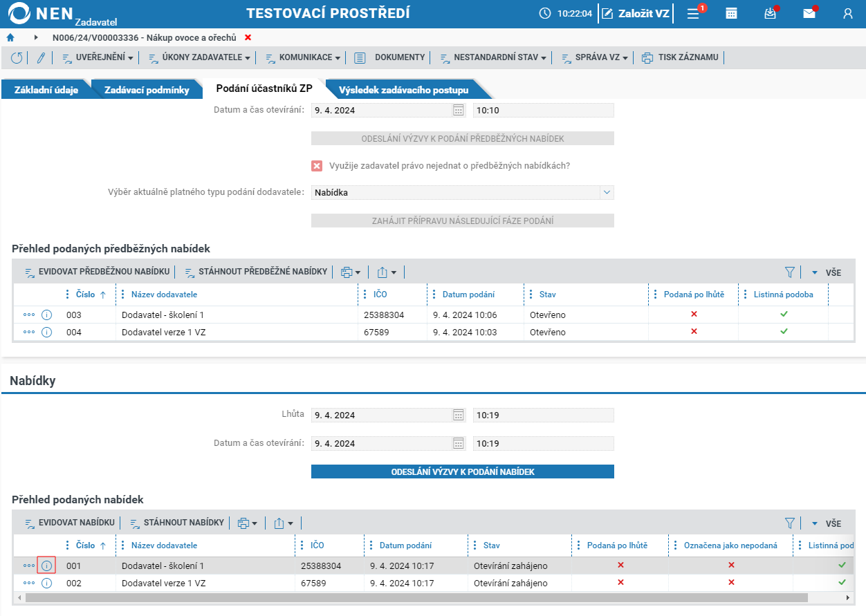
Task: Open the hamburger menu with notification badge
Action: click(693, 13)
